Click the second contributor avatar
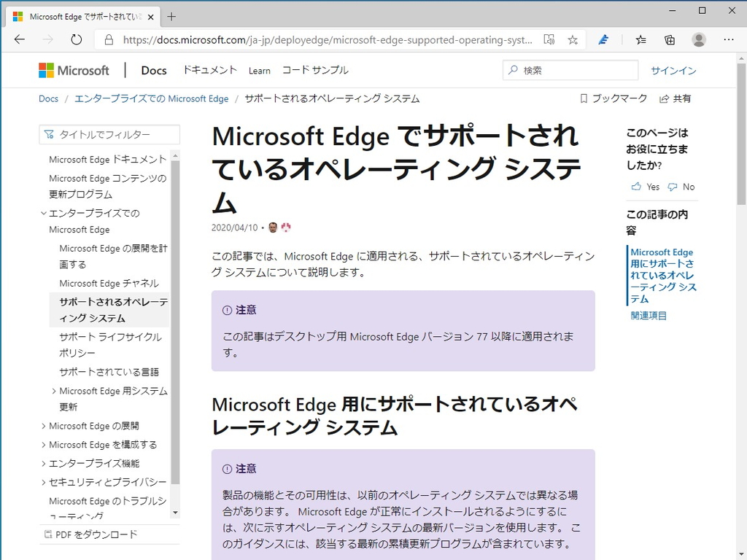Viewport: 747px width, 560px height. (x=286, y=227)
